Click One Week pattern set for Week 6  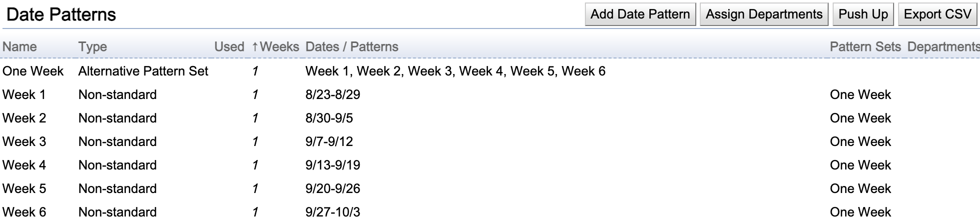click(860, 212)
